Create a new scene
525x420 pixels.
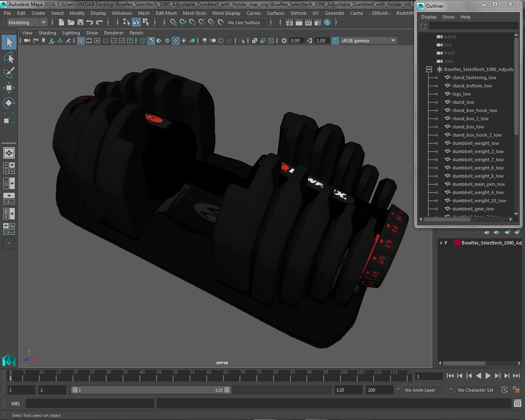click(x=62, y=23)
